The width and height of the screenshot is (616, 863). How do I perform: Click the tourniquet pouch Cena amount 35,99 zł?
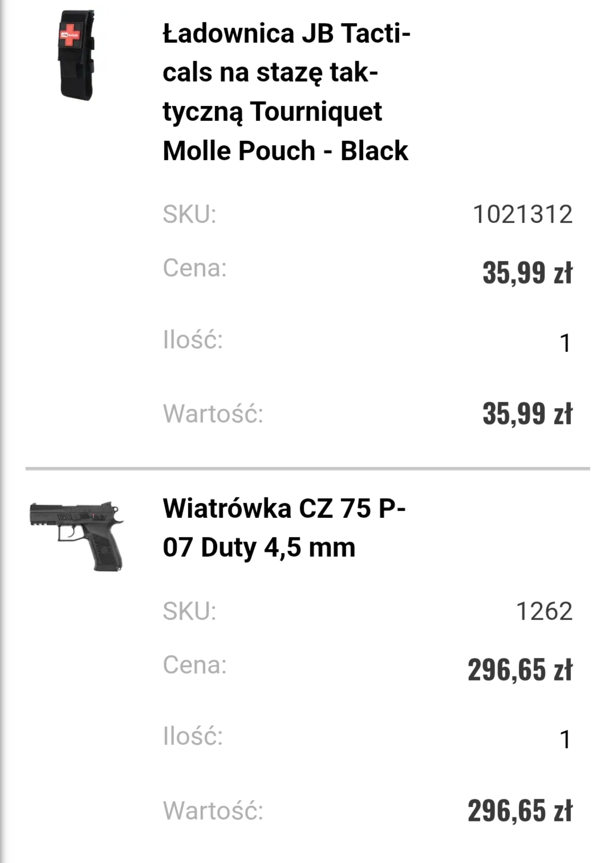point(527,272)
